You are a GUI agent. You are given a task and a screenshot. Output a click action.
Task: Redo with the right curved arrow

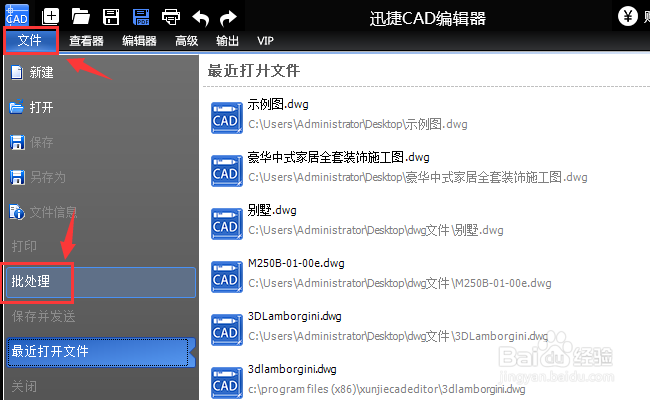[x=228, y=18]
